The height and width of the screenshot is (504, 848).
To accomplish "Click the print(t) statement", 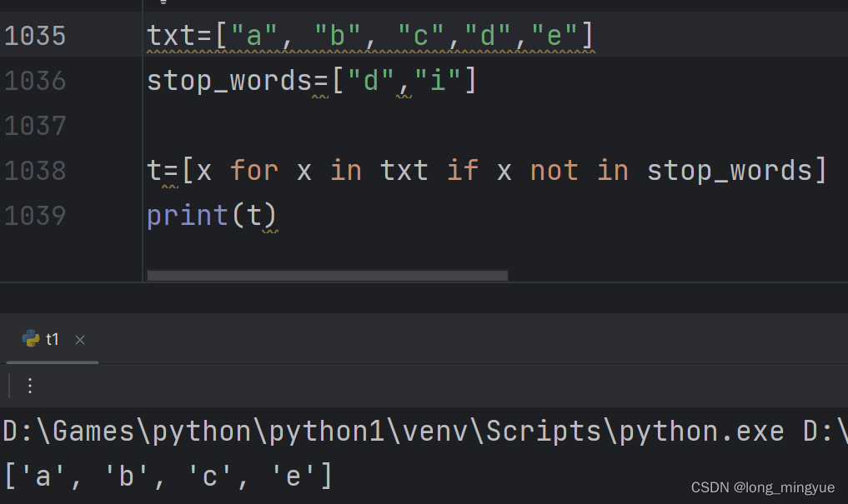I will (210, 214).
